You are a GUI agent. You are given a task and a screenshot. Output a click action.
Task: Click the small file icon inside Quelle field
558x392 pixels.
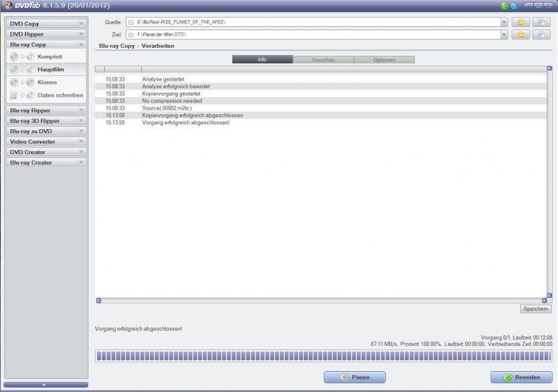pos(131,22)
